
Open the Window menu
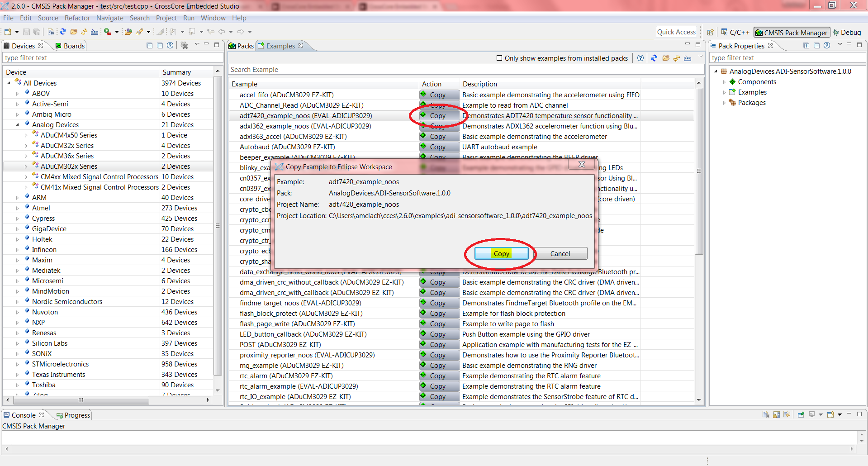pyautogui.click(x=213, y=18)
